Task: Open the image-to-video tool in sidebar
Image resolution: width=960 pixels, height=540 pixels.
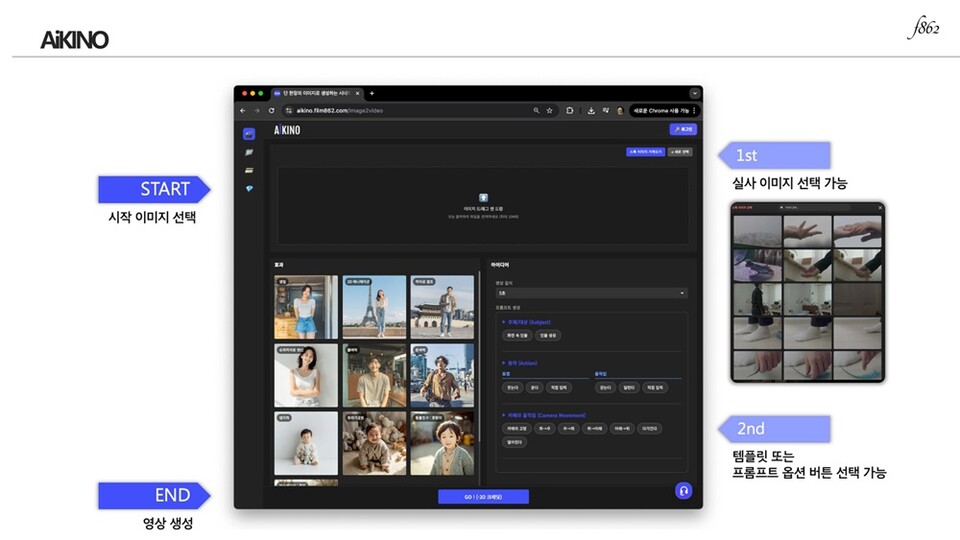Action: coord(249,133)
